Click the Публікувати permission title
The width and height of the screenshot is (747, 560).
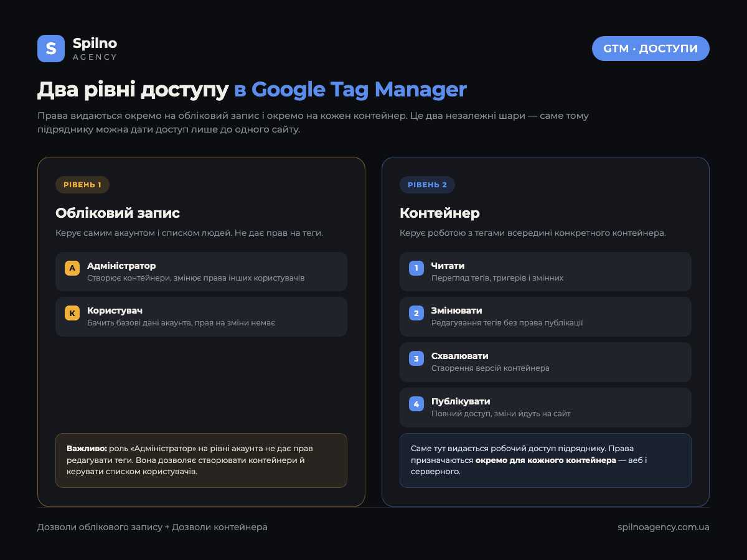pos(461,401)
